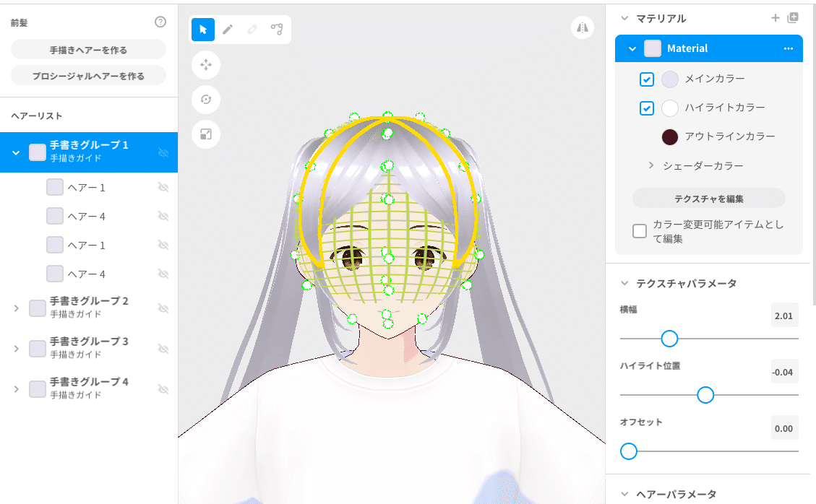
Task: Click 手描きヘアーを作る button
Action: (88, 50)
